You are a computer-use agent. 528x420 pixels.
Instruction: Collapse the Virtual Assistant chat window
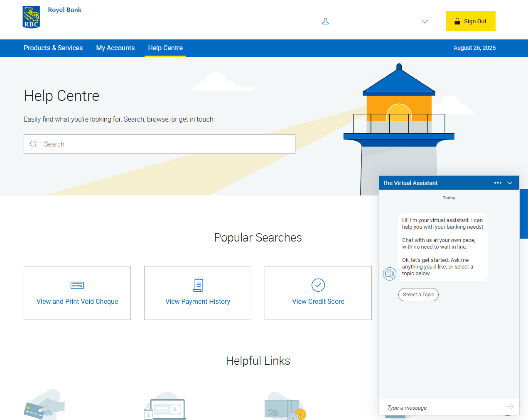(510, 183)
